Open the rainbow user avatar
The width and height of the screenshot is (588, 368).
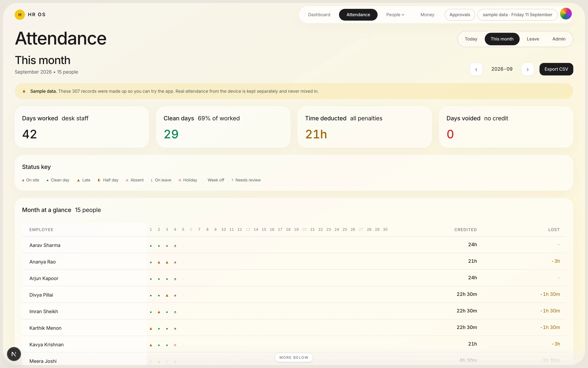[566, 14]
